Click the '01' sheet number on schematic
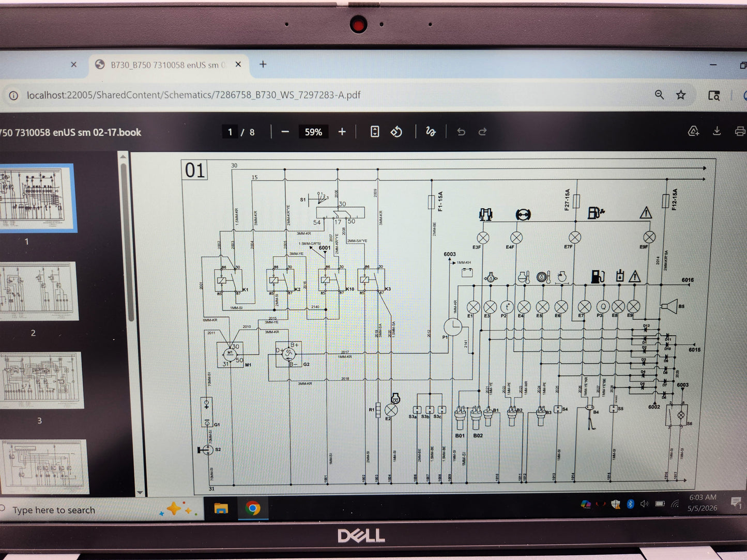The height and width of the screenshot is (560, 747). tap(195, 170)
